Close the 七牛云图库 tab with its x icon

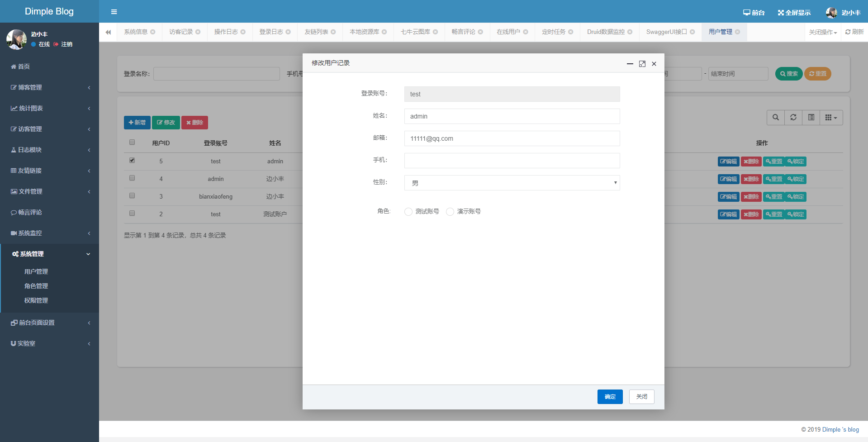(x=436, y=32)
